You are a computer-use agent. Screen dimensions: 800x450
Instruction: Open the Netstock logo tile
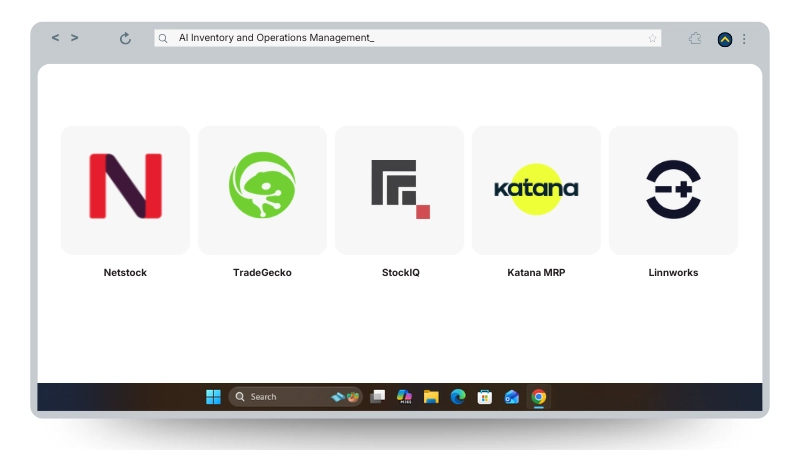click(x=125, y=190)
